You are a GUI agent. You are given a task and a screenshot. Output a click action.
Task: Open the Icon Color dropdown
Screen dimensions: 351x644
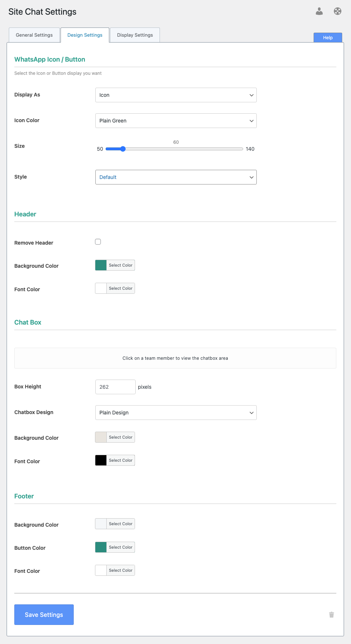point(176,121)
